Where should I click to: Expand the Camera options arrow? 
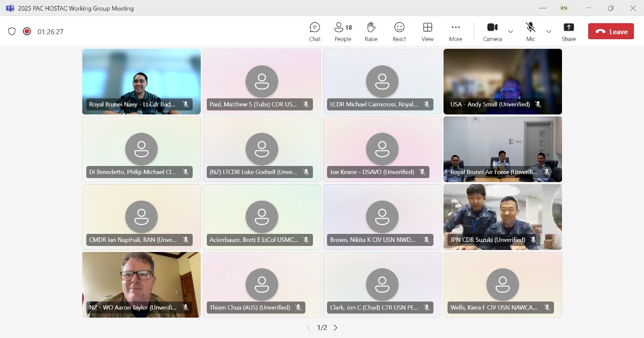click(x=511, y=32)
